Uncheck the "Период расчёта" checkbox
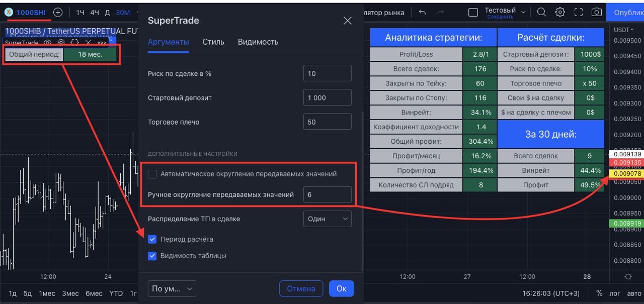This screenshot has width=644, height=304. pyautogui.click(x=152, y=239)
